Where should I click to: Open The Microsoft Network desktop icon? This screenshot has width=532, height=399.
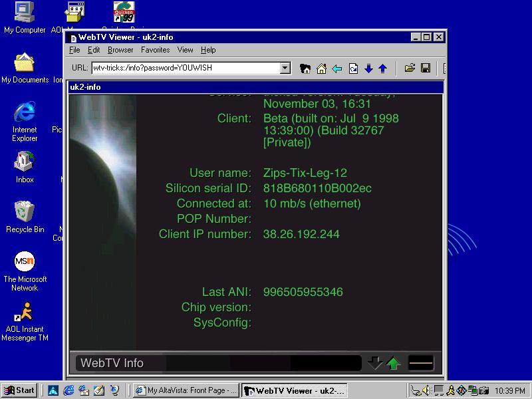click(25, 271)
